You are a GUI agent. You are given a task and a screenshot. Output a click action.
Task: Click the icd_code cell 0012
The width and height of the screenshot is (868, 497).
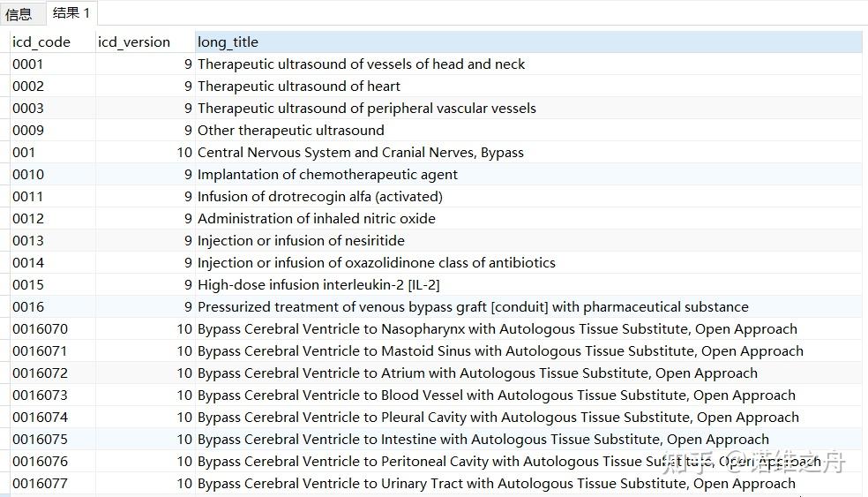[x=28, y=218]
